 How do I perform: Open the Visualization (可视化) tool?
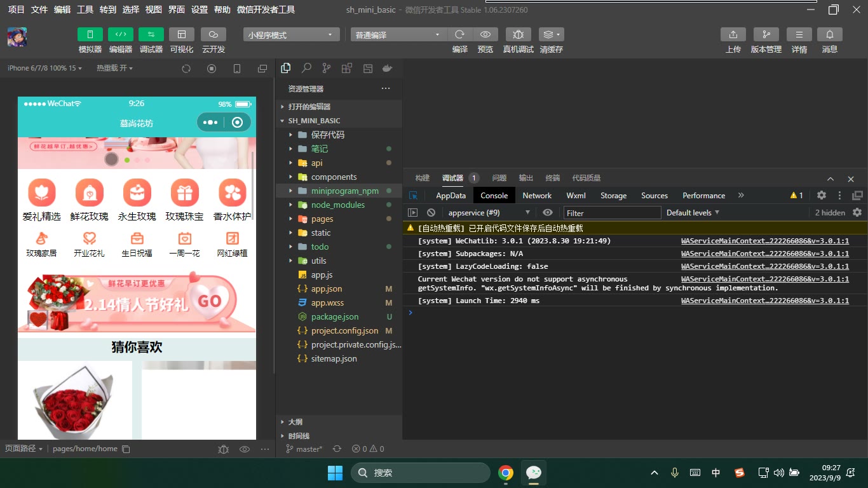(x=182, y=34)
